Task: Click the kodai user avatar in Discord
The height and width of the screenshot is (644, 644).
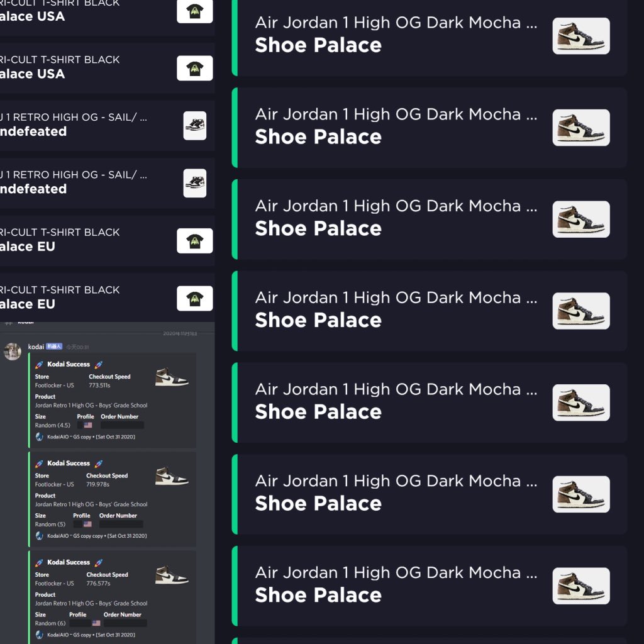Action: 13,352
